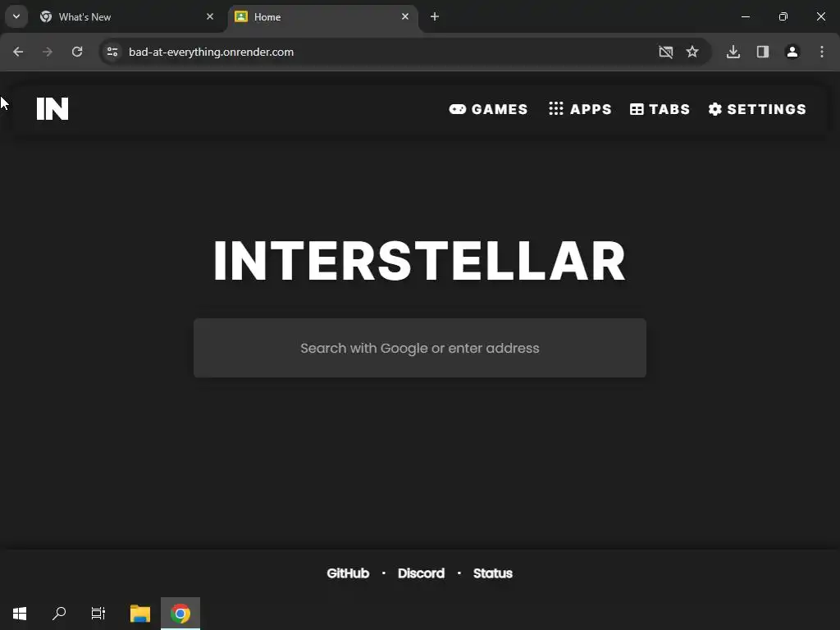Open the Discord footer link
840x630 pixels.
[x=421, y=573]
